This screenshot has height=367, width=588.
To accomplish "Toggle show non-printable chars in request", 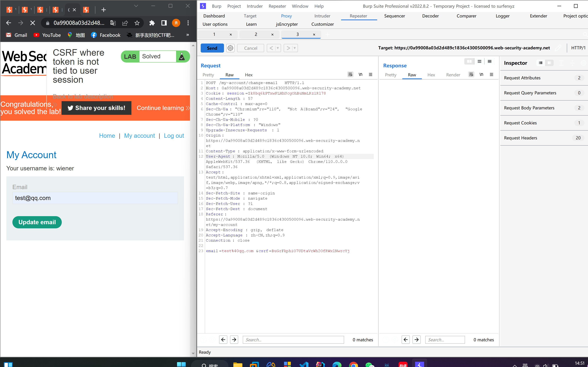I will coord(360,74).
